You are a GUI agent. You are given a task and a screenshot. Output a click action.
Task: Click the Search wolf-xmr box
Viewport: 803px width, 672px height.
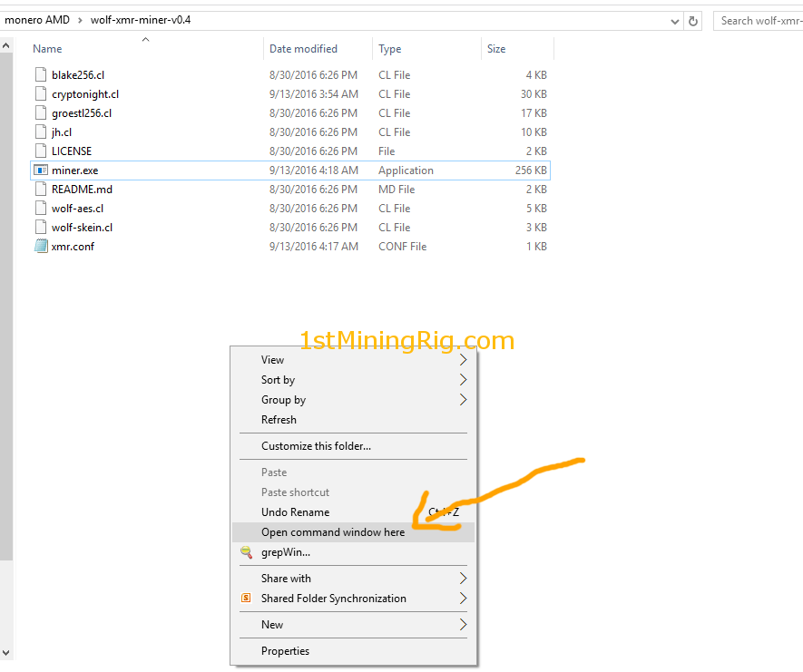click(x=759, y=21)
